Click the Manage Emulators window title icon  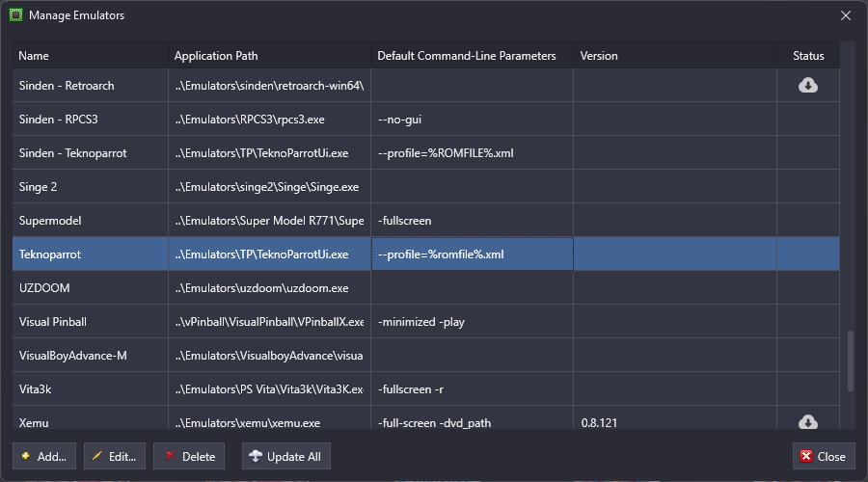click(x=15, y=15)
